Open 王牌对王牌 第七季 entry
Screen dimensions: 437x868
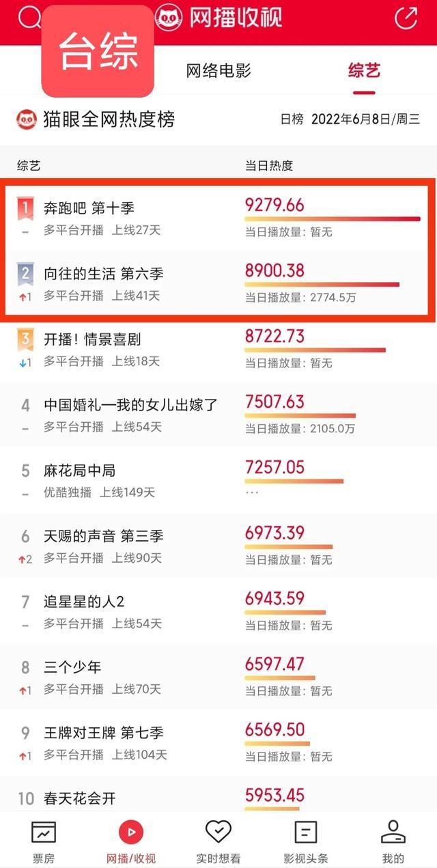pyautogui.click(x=218, y=742)
